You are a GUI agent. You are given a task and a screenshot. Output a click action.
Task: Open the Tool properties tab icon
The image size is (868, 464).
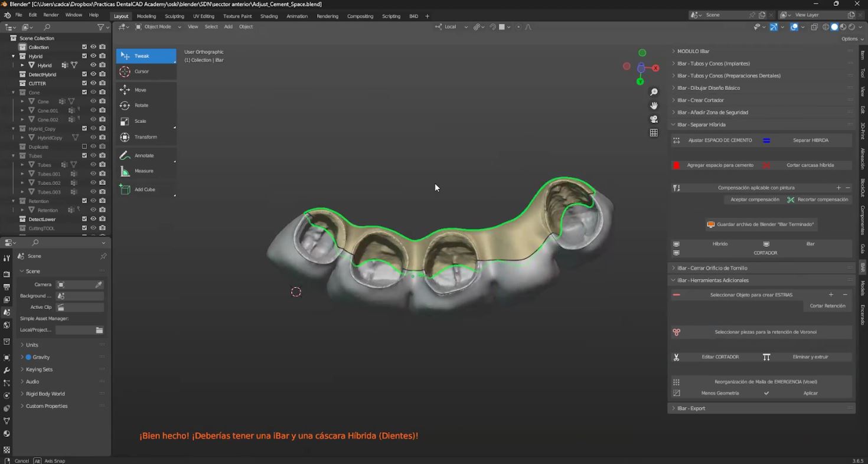(6, 258)
